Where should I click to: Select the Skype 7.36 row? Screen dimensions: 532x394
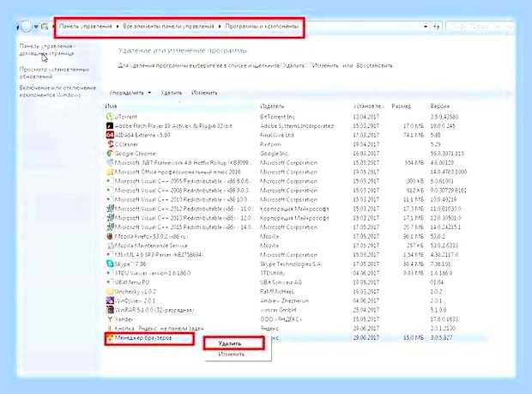pyautogui.click(x=297, y=264)
